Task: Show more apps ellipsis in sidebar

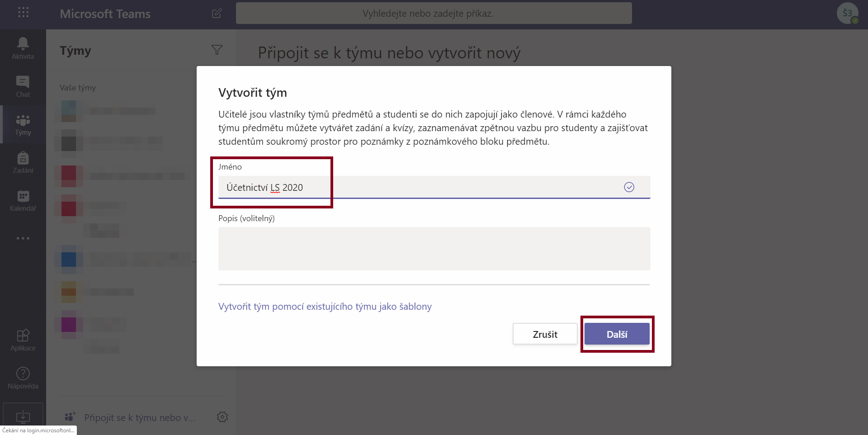Action: coord(23,238)
